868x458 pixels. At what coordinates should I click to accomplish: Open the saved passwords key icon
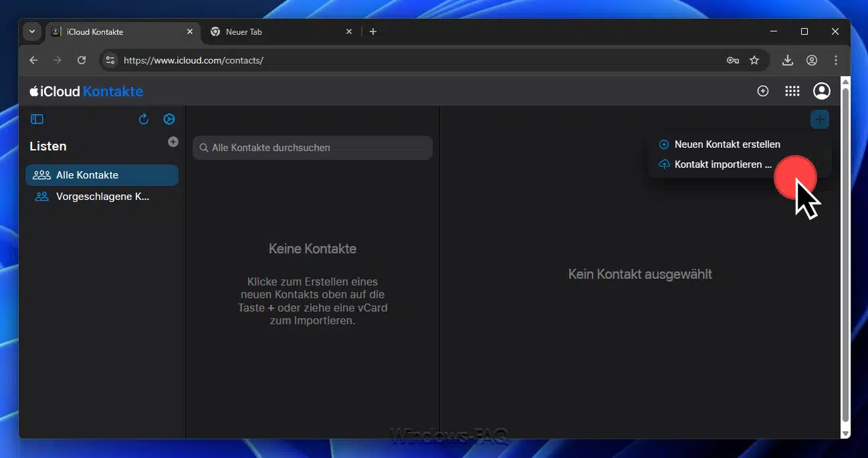click(x=733, y=60)
